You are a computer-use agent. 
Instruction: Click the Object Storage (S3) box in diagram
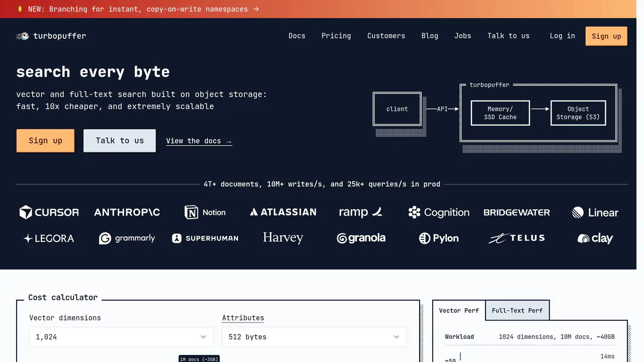click(578, 113)
